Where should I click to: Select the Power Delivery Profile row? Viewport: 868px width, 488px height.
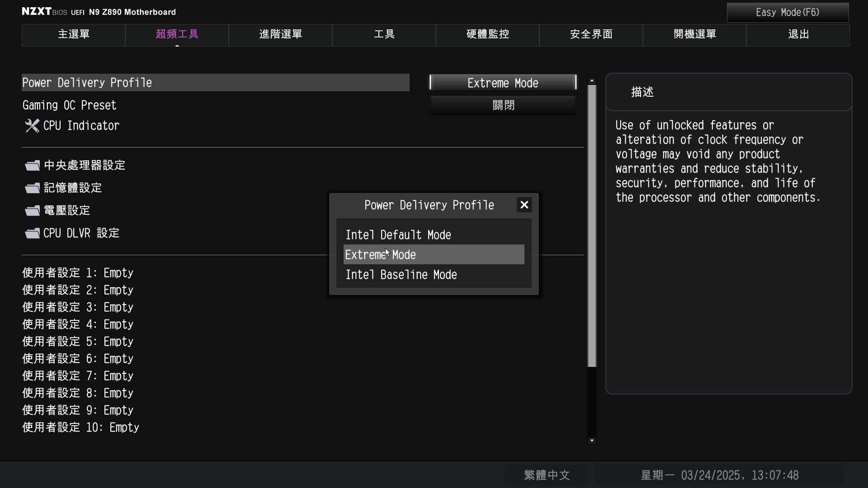(x=216, y=83)
